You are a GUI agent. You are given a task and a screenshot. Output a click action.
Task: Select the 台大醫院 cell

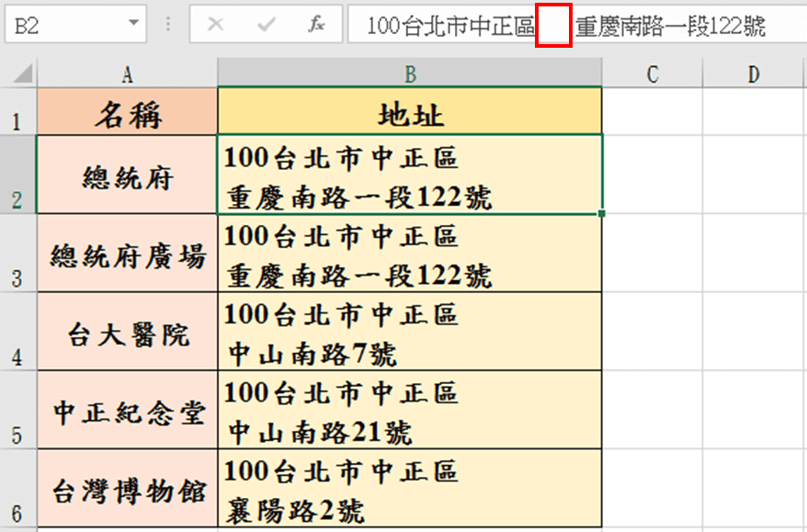click(x=128, y=332)
